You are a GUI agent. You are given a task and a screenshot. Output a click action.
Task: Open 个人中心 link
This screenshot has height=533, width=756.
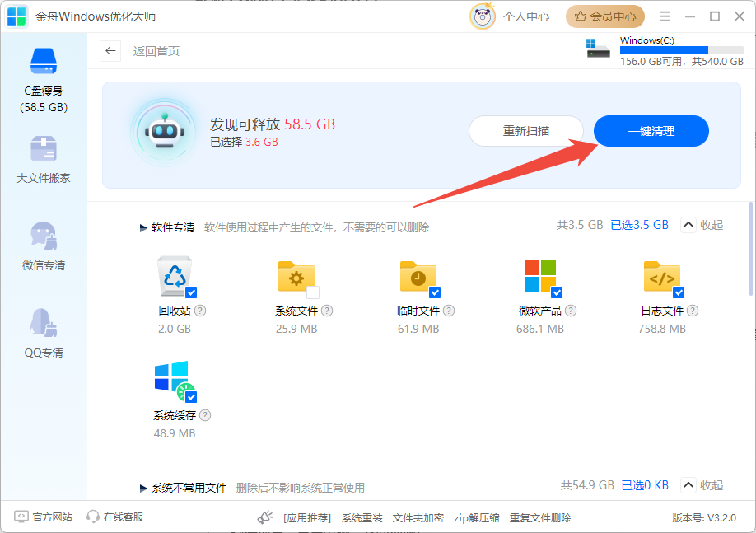tap(526, 16)
